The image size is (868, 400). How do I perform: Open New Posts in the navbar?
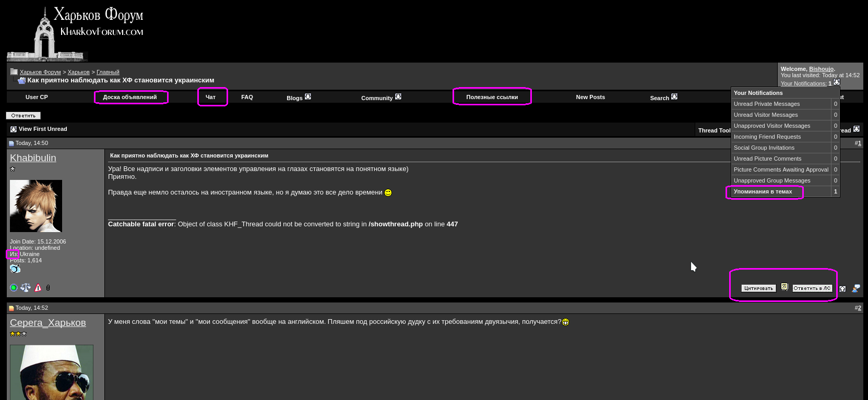(590, 97)
